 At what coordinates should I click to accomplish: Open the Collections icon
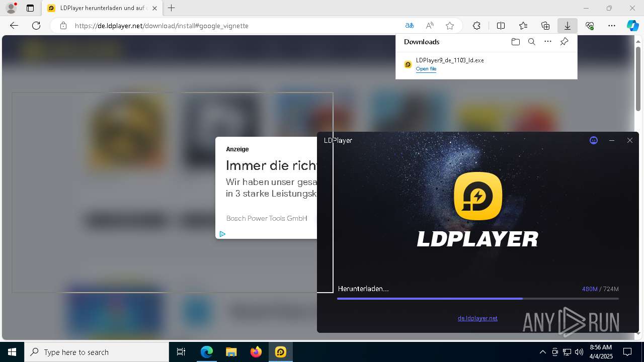[545, 26]
